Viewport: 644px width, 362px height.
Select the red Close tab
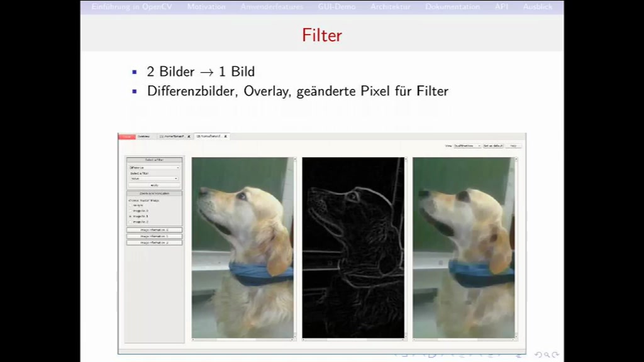coord(127,136)
